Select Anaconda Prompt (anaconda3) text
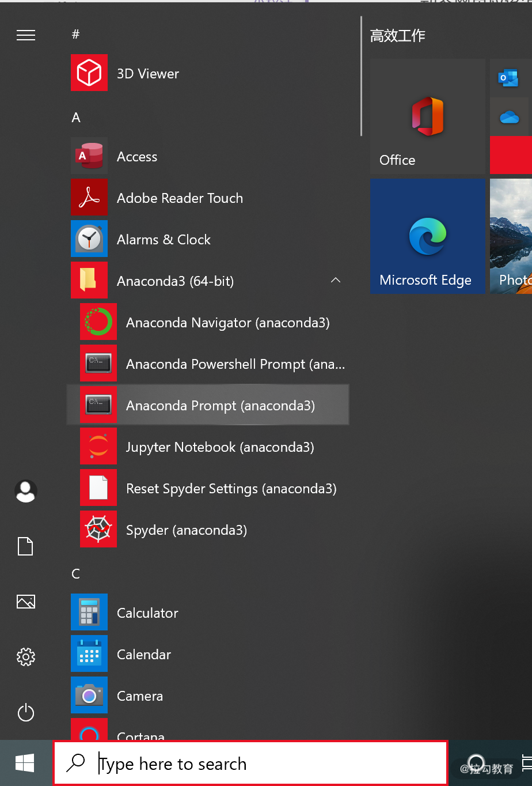532x786 pixels. point(221,406)
